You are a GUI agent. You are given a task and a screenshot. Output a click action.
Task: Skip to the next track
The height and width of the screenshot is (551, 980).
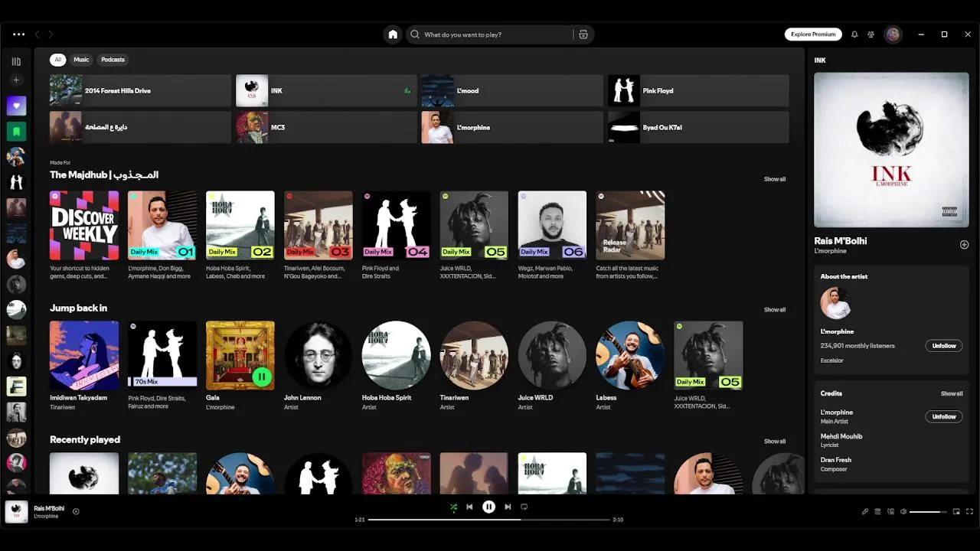[x=508, y=507]
